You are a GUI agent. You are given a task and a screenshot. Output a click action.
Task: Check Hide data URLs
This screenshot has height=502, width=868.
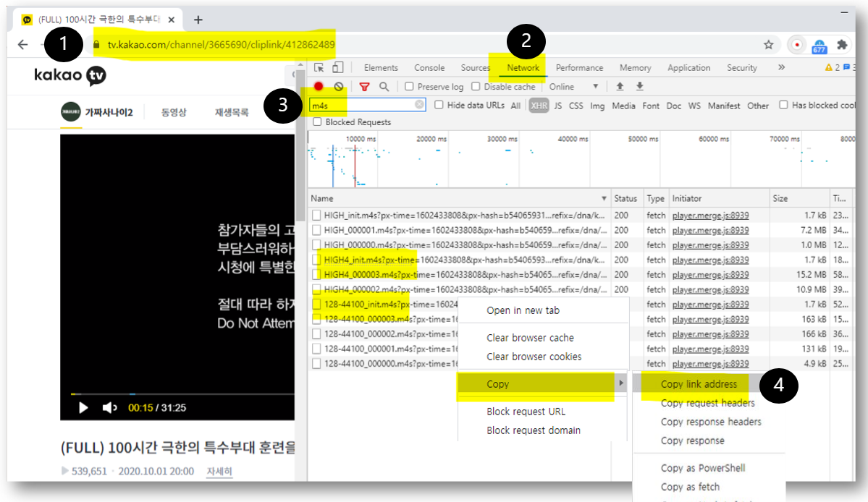439,104
